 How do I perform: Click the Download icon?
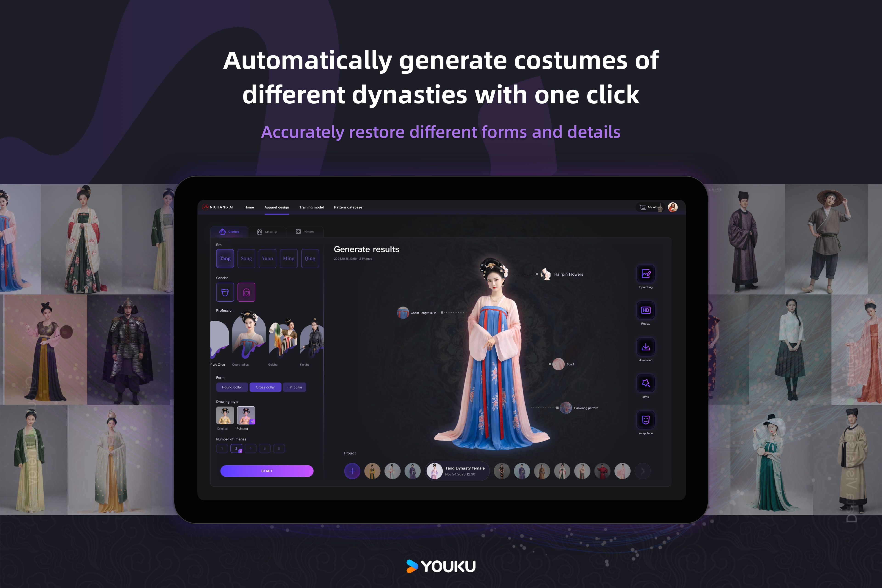(645, 348)
